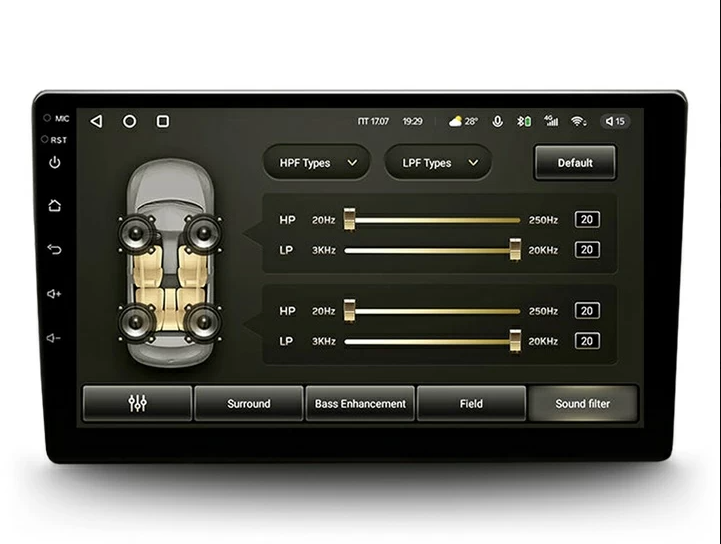Image resolution: width=721 pixels, height=544 pixels.
Task: Click the rear 20KHz label
Action: point(543,341)
